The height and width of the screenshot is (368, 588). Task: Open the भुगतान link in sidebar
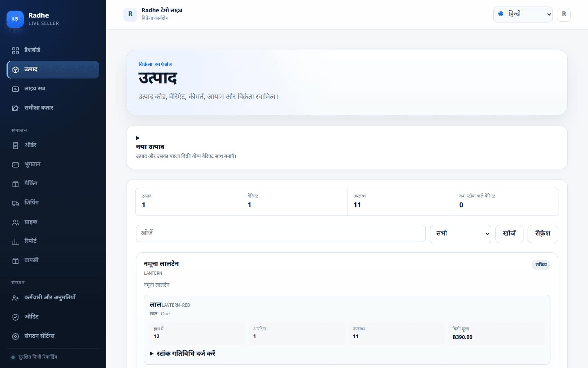point(53,164)
